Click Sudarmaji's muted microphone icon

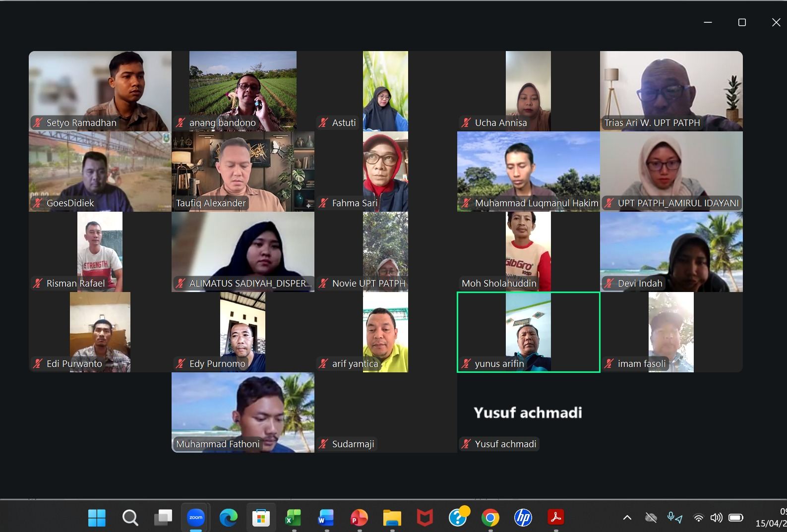point(323,444)
